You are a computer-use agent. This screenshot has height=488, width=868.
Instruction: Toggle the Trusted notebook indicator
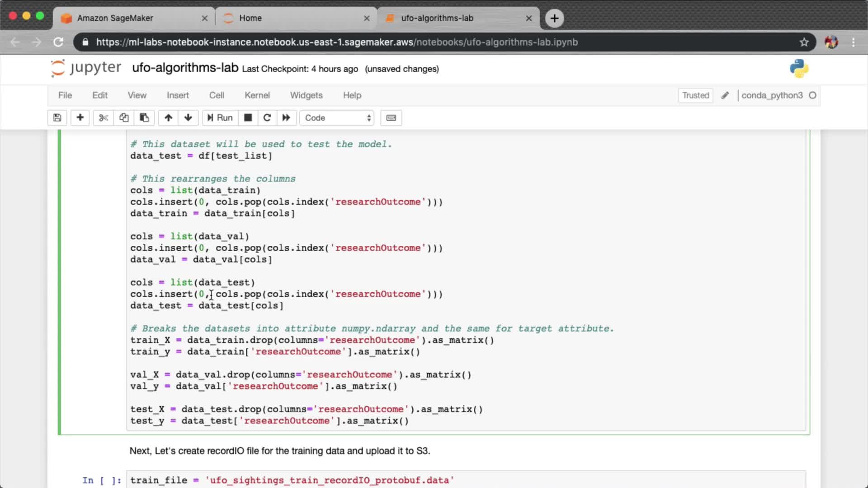[695, 95]
